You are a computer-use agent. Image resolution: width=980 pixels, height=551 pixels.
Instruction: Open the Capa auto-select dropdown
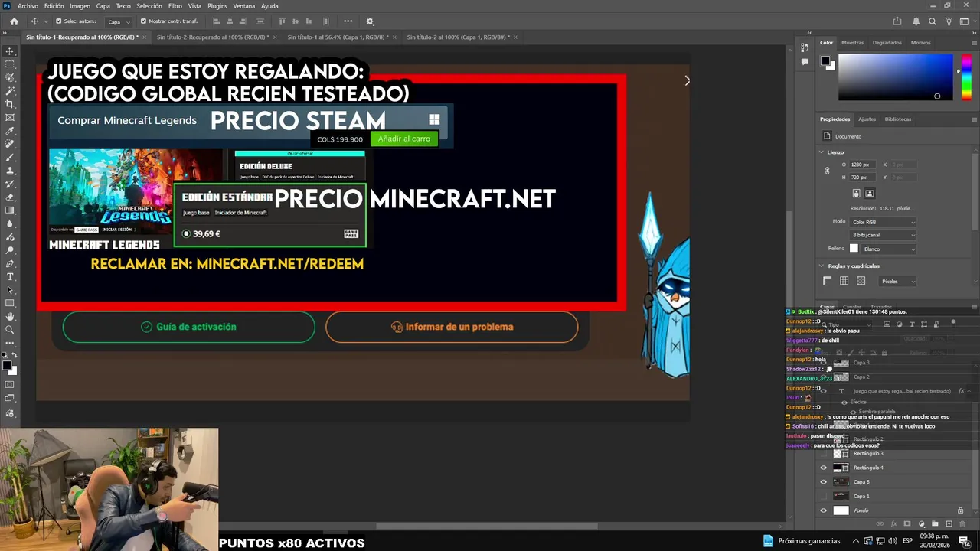click(117, 22)
